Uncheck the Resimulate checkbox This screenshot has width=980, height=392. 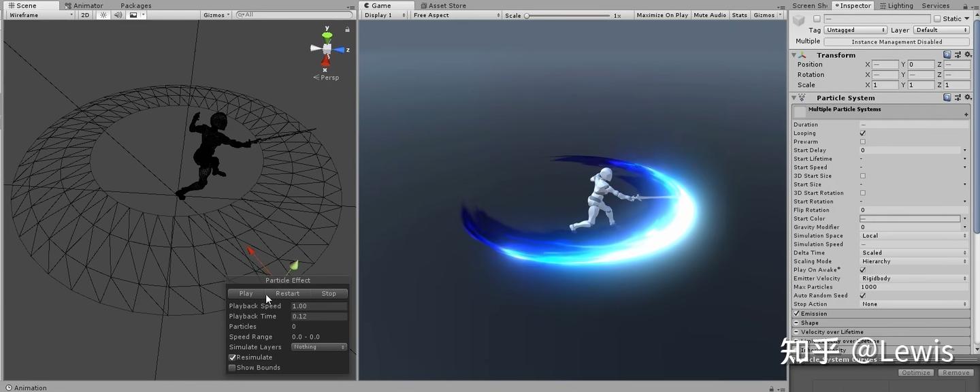point(232,357)
